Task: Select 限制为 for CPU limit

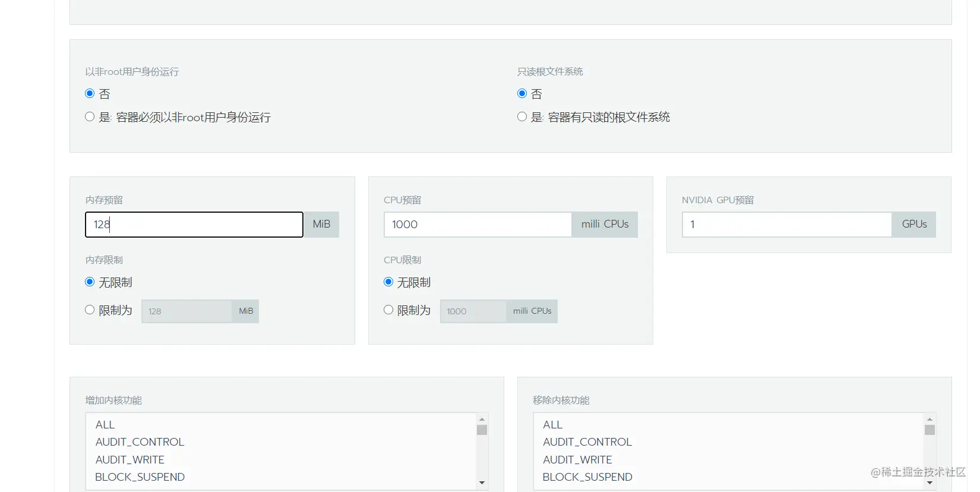Action: tap(388, 310)
